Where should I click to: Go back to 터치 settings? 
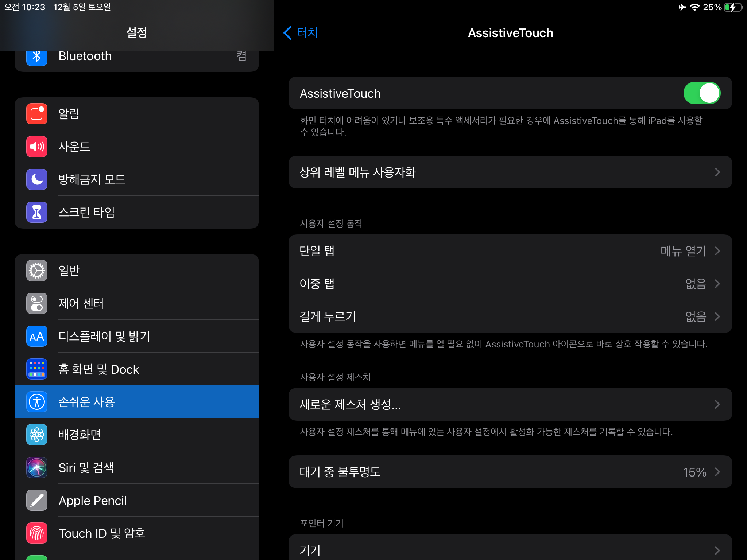[301, 33]
